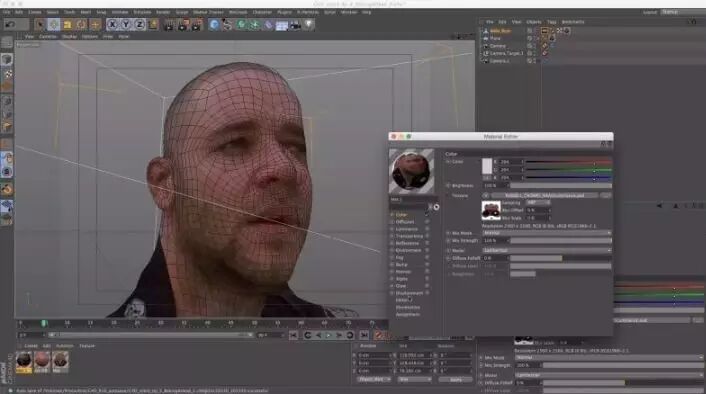
Task: Click the Undo arrow icon in toolbar
Action: click(x=10, y=24)
